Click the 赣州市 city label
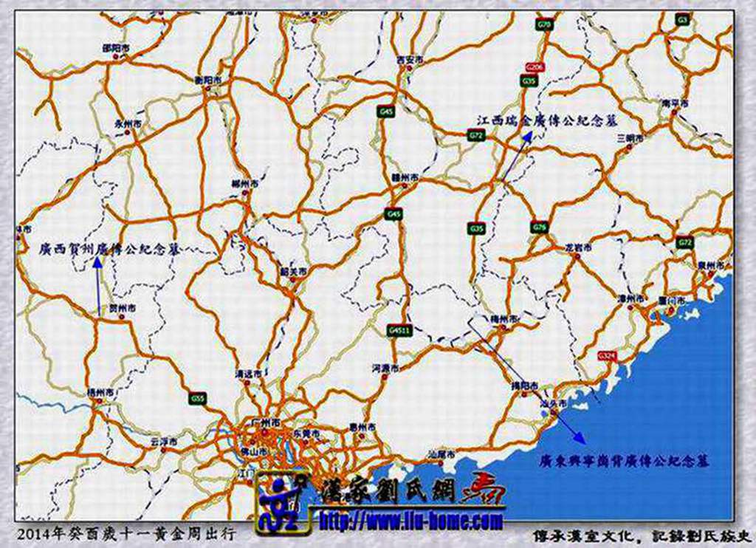The height and width of the screenshot is (548, 756). click(x=405, y=179)
